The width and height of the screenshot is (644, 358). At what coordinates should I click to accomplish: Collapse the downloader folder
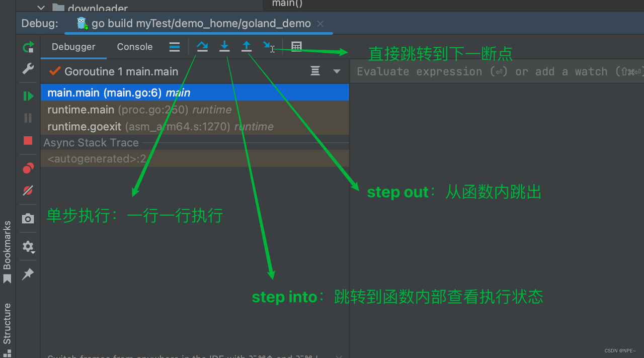point(41,8)
